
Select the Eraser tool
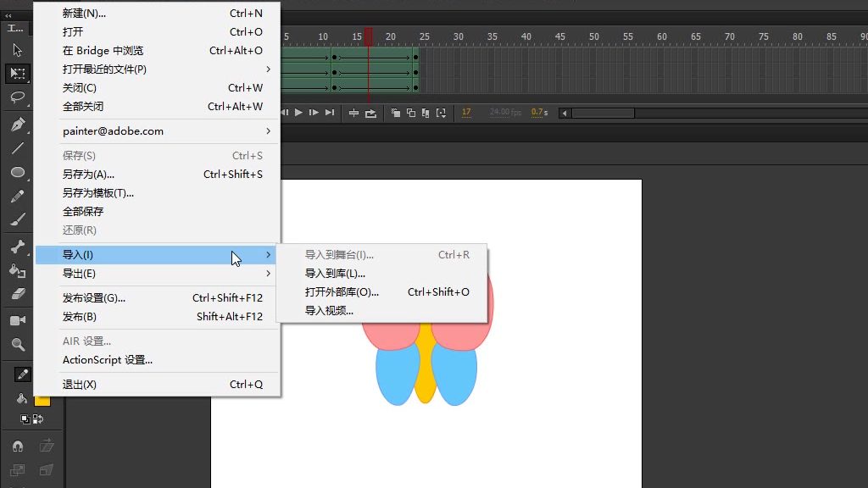[x=17, y=294]
